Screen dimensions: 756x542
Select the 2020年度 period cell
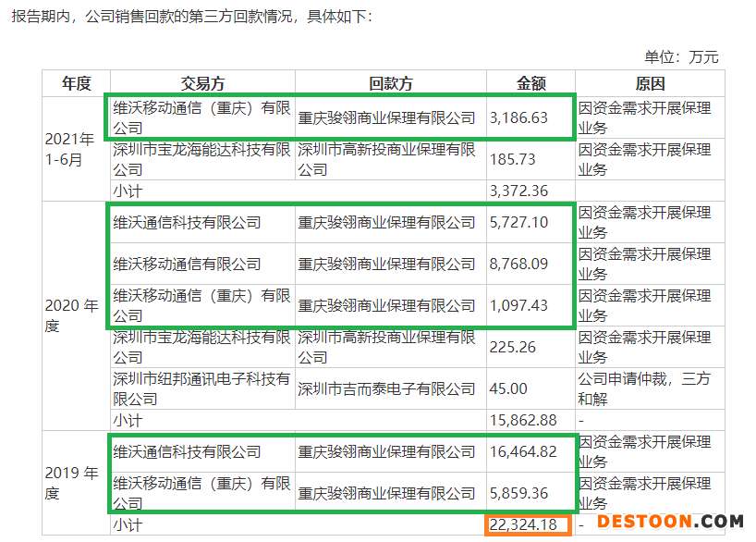click(70, 315)
